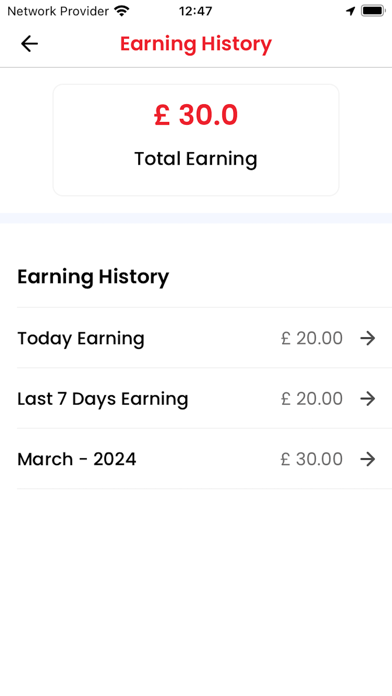Viewport: 392px width, 696px height.
Task: Tap the Earning History section heading
Action: pos(93,277)
